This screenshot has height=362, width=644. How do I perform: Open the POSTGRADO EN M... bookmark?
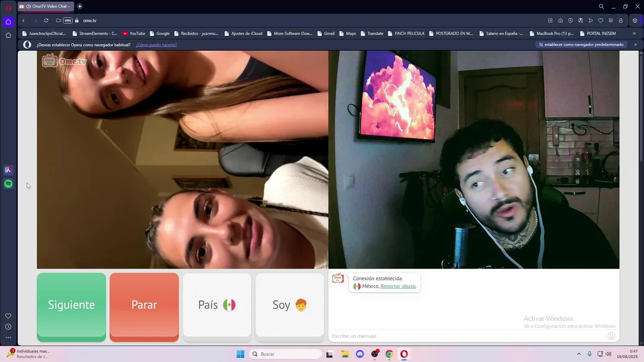451,34
